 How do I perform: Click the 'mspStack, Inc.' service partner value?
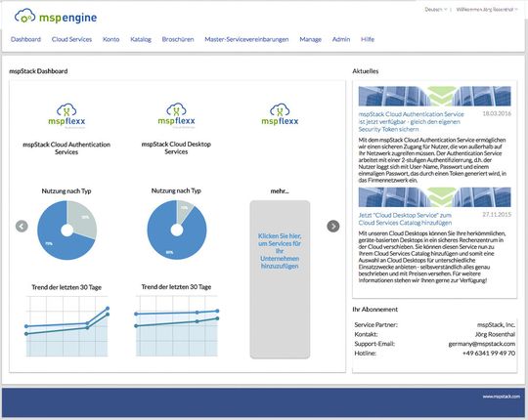pos(496,325)
